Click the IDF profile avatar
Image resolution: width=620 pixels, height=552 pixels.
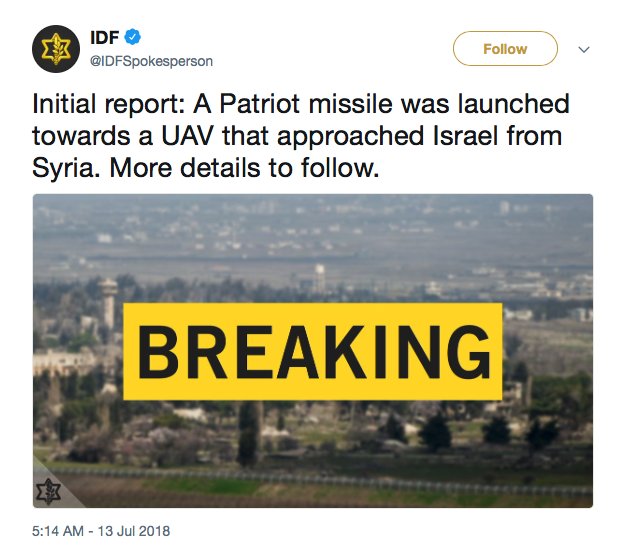coord(56,48)
